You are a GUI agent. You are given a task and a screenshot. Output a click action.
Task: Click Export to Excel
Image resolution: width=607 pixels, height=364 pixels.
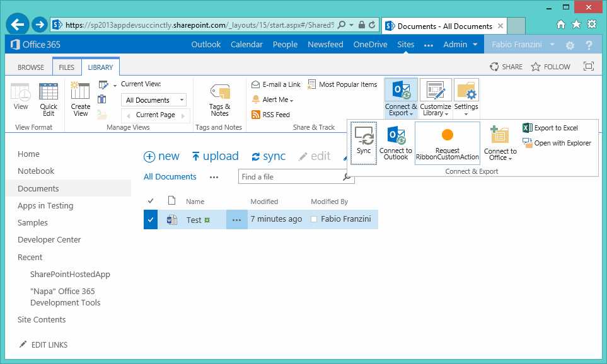pos(550,128)
